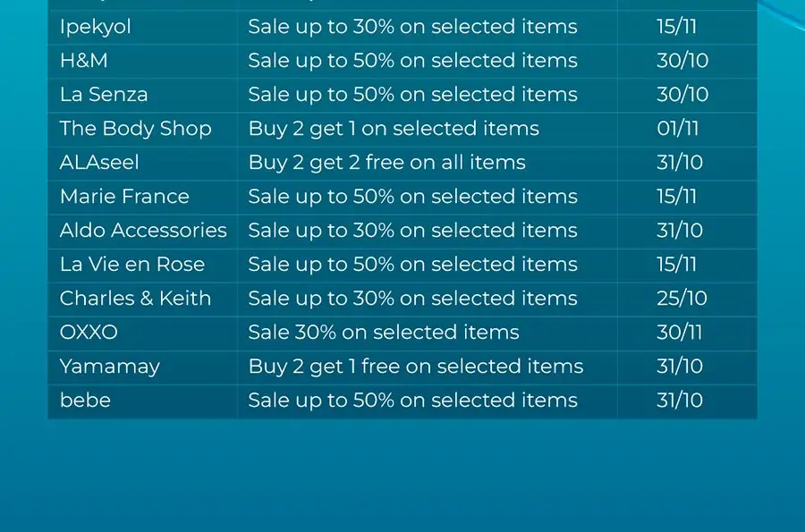Click the Ipekyol brand name
This screenshot has height=532, width=805.
96,27
